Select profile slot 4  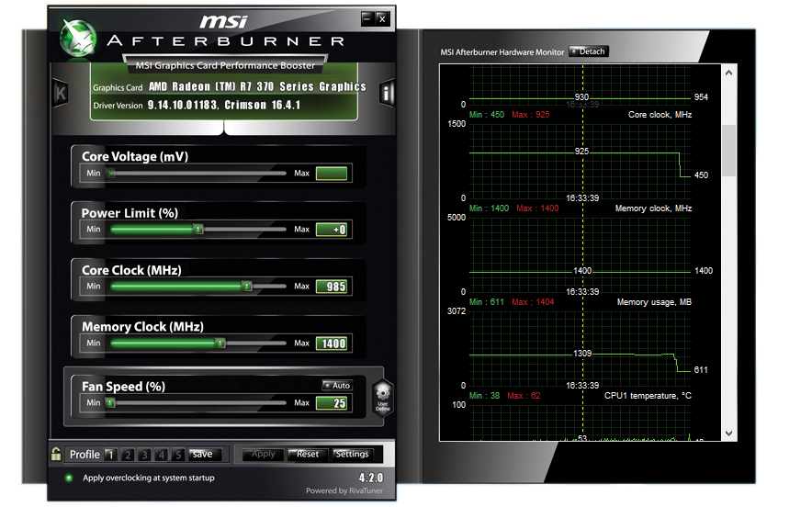tap(161, 455)
